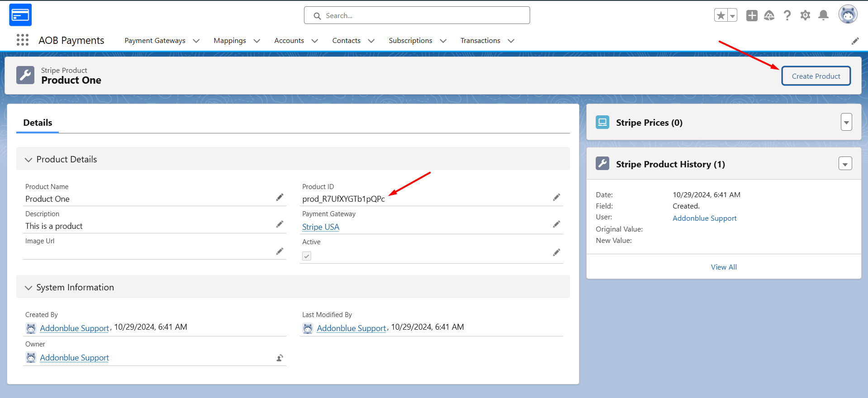Open the Transactions tab
The height and width of the screenshot is (398, 868).
coord(480,41)
